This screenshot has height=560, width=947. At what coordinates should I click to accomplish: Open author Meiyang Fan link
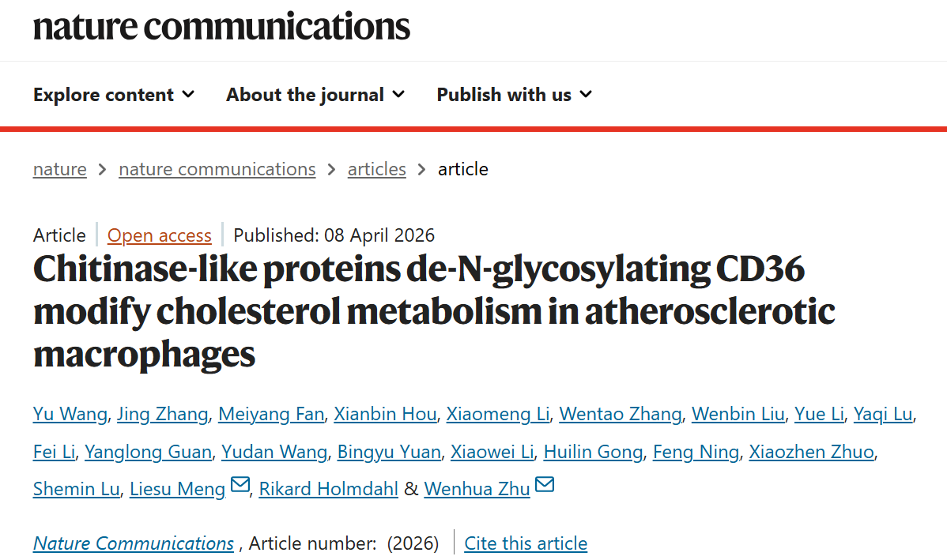270,414
